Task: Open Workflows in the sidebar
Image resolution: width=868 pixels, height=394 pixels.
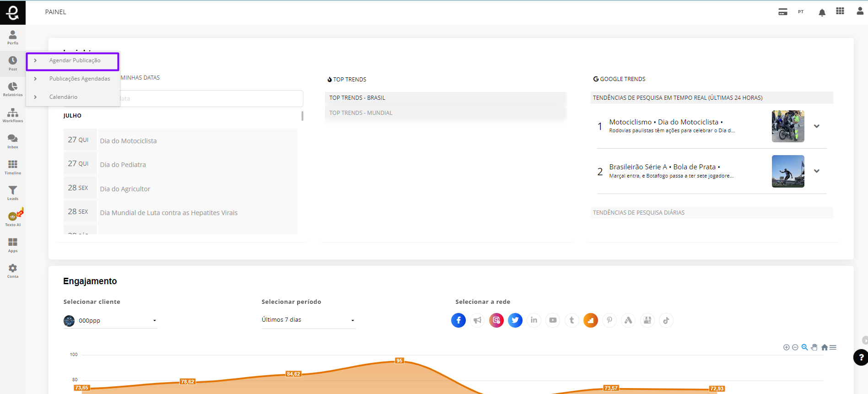Action: pos(13,115)
